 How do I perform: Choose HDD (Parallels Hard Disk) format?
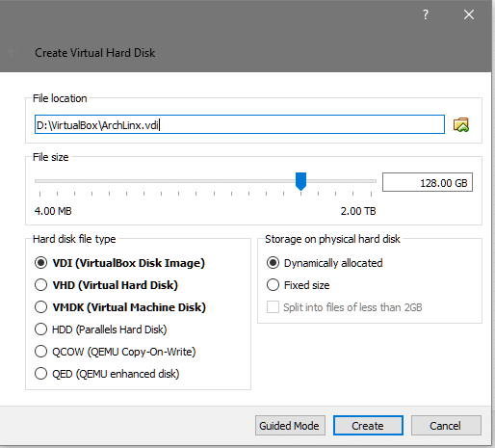(100, 329)
